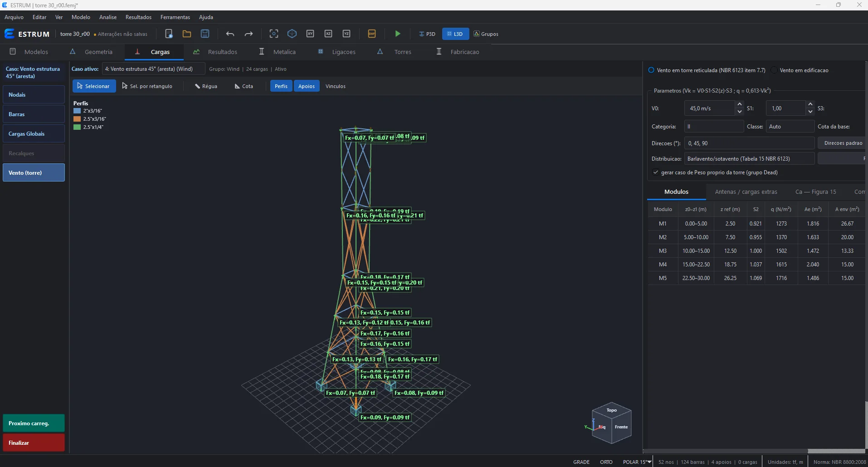
Task: Increase the V0 wind speed stepper
Action: point(740,104)
